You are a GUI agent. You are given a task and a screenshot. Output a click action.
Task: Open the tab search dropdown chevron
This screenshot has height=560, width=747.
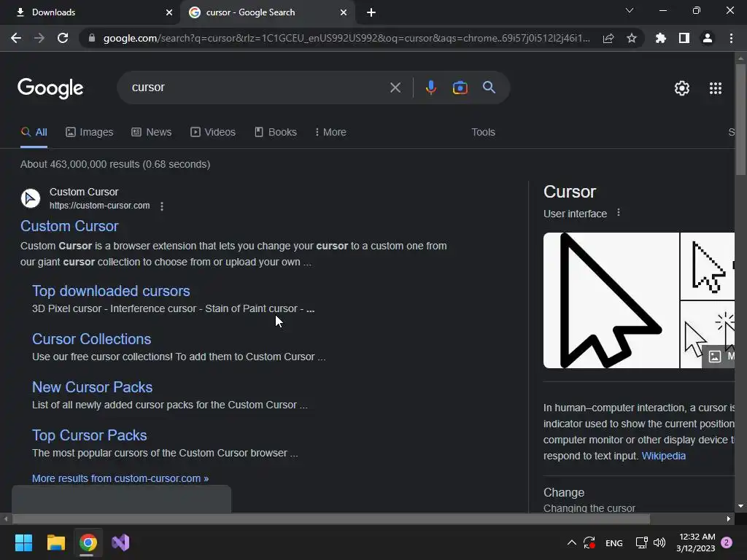point(630,10)
